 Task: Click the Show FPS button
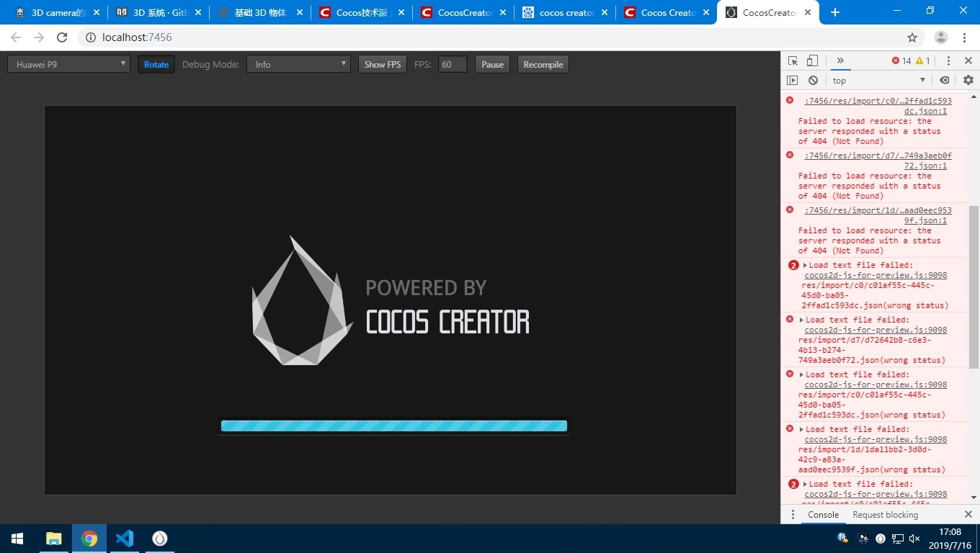(x=383, y=64)
